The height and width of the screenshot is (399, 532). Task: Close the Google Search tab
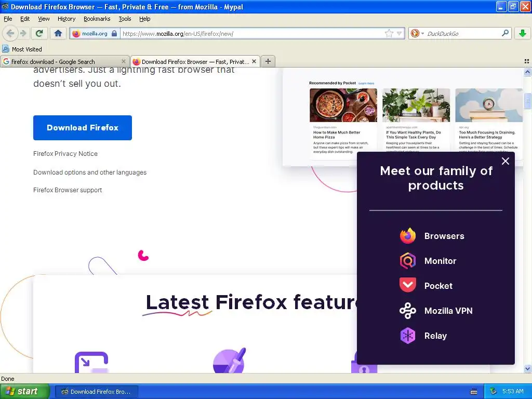pos(124,61)
